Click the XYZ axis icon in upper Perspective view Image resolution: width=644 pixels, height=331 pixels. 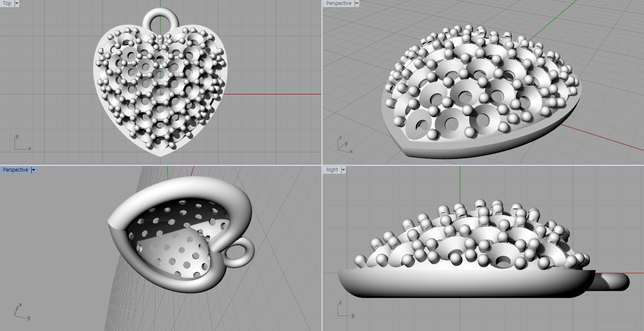click(344, 144)
